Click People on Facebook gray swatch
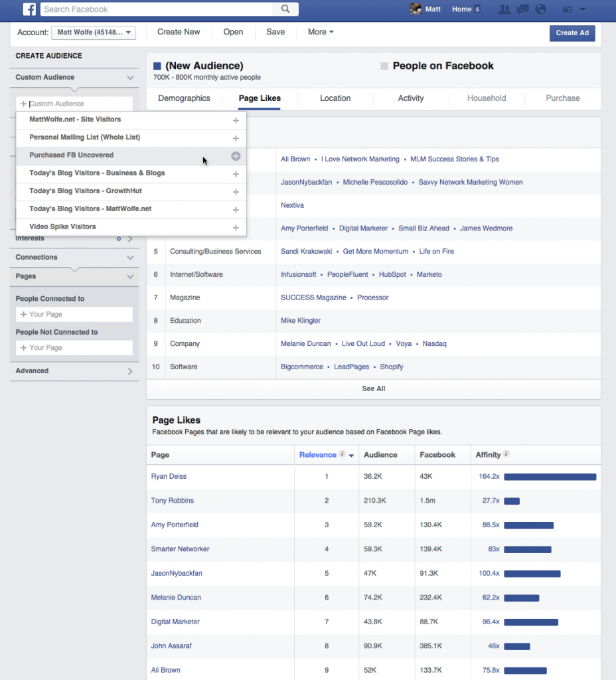Image resolution: width=616 pixels, height=680 pixels. pos(384,66)
